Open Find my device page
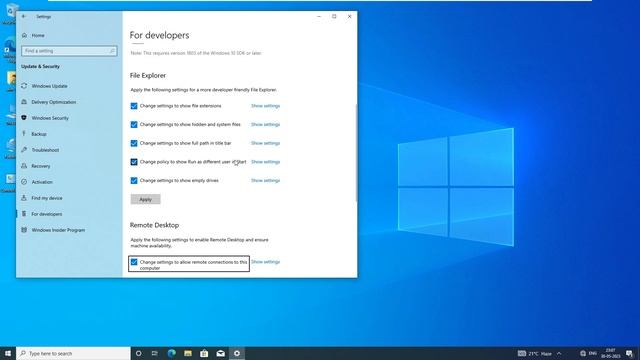This screenshot has width=640, height=360. (47, 198)
